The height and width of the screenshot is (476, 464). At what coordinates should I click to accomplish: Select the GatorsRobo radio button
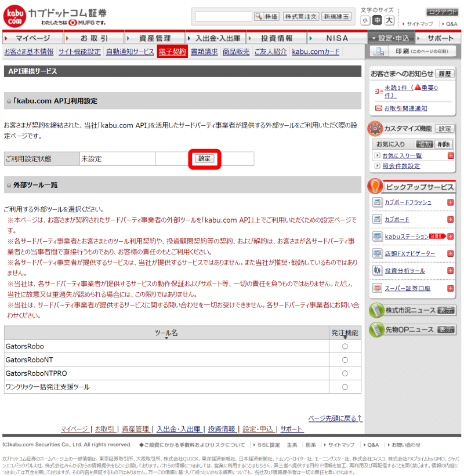[x=345, y=346]
